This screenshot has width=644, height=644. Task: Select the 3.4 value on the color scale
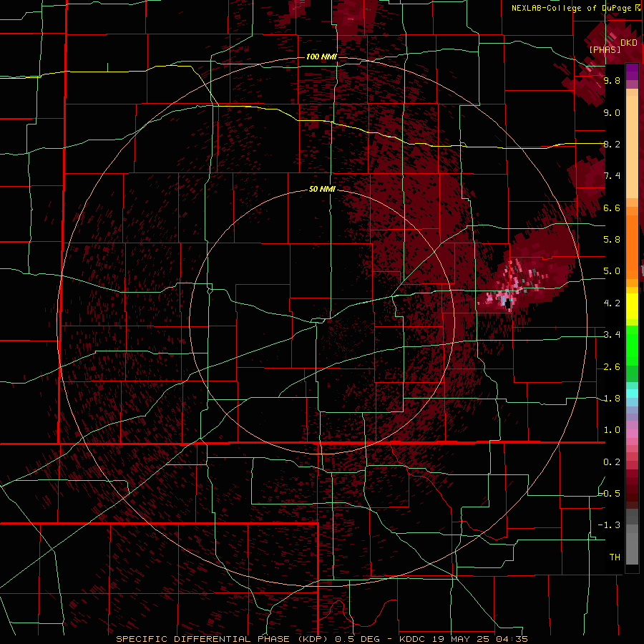(x=612, y=335)
